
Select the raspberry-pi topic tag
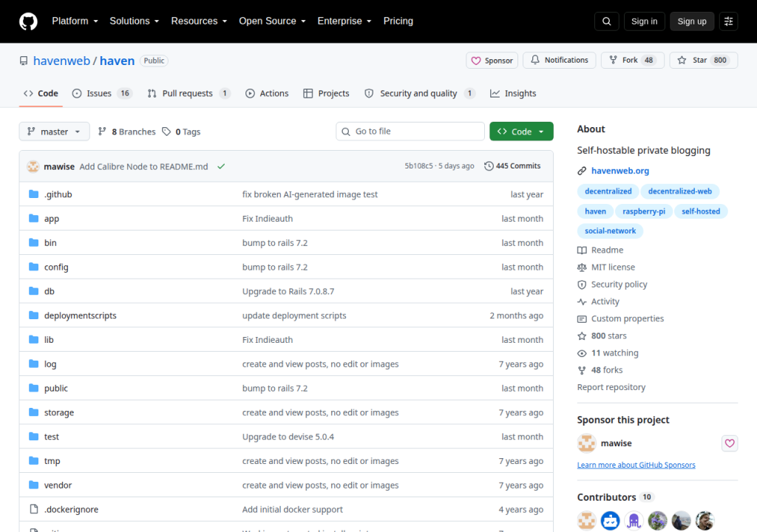pyautogui.click(x=644, y=211)
